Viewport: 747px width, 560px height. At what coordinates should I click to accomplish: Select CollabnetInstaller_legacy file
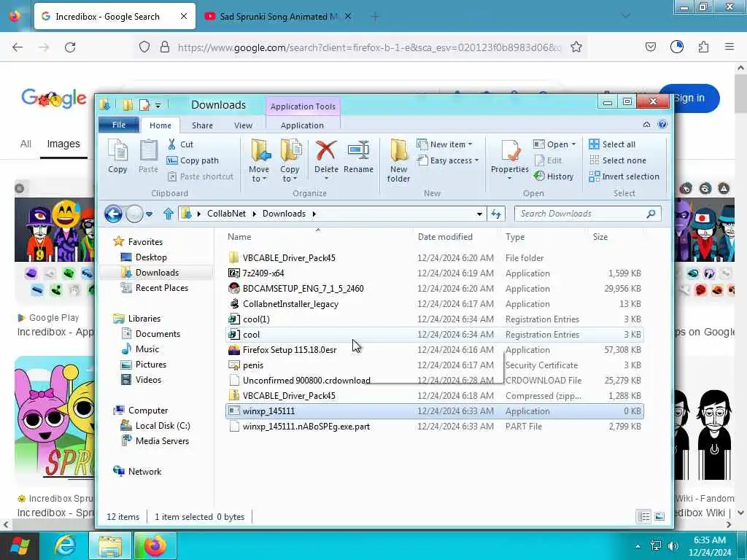pyautogui.click(x=435, y=304)
